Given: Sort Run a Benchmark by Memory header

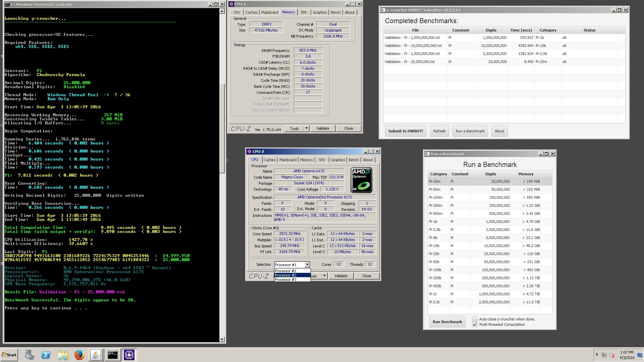Looking at the screenshot, I should (526, 174).
